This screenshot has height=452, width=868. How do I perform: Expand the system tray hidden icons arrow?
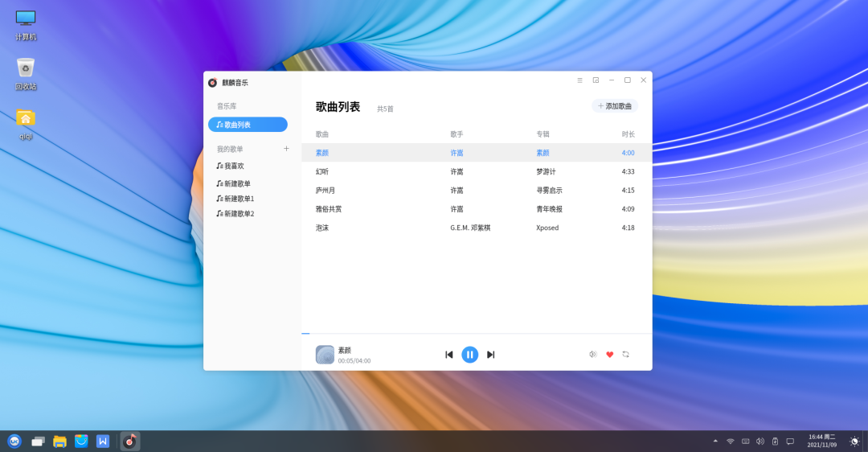[x=715, y=442]
